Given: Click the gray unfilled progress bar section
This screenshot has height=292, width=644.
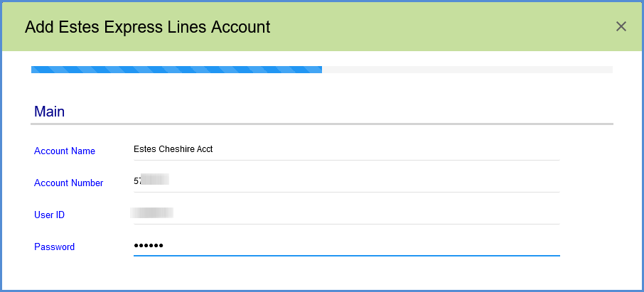Looking at the screenshot, I should [467, 70].
